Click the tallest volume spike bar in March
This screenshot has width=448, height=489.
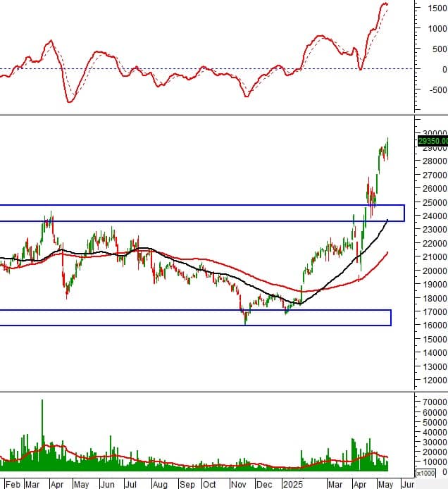pyautogui.click(x=42, y=435)
